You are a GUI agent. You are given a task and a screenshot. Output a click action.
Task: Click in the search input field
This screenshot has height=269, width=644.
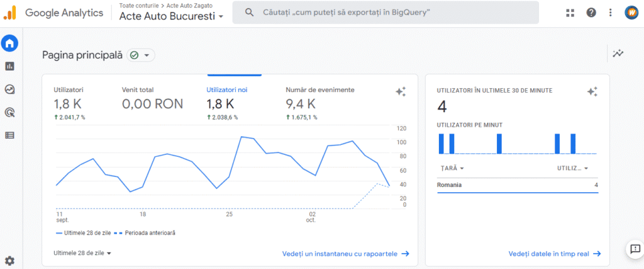[386, 13]
